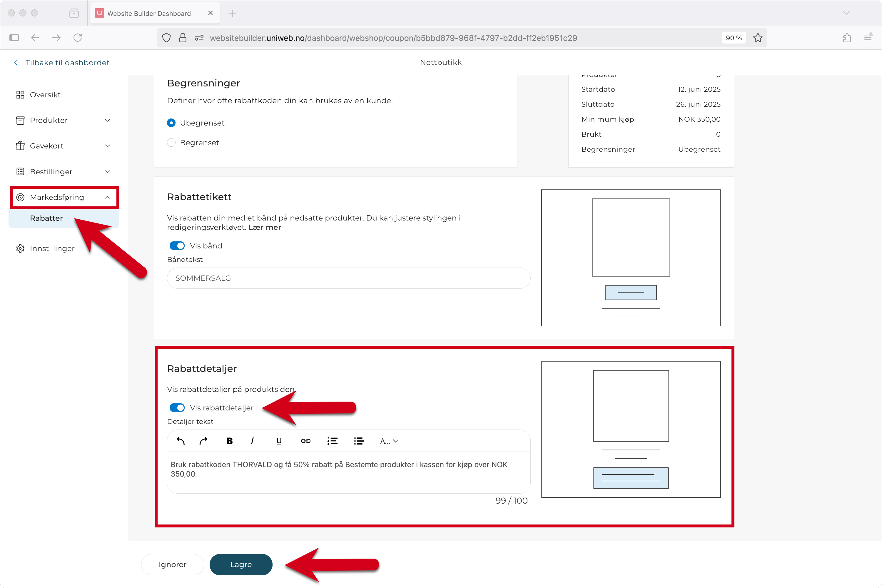This screenshot has width=882, height=588.
Task: Click the redo icon in text editor
Action: pos(204,441)
